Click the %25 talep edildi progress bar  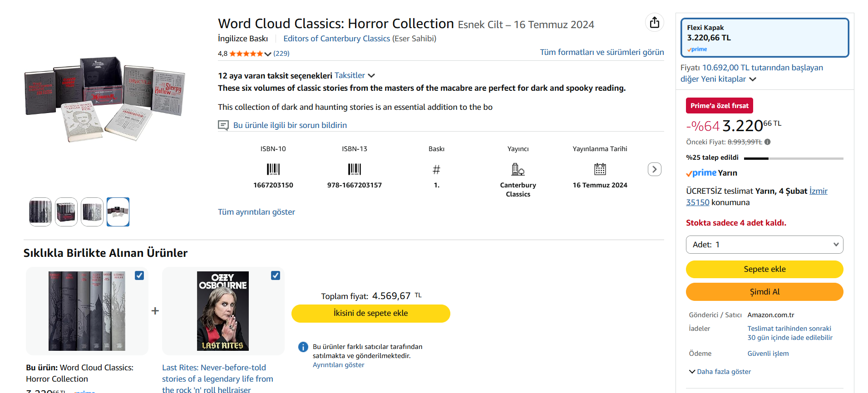tap(794, 158)
